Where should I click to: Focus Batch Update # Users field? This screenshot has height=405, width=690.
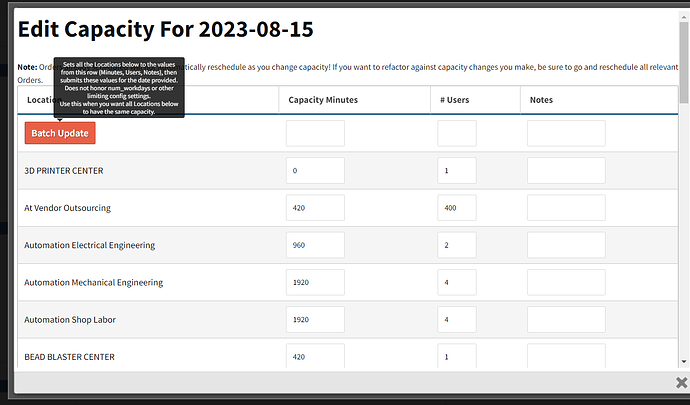tap(457, 133)
